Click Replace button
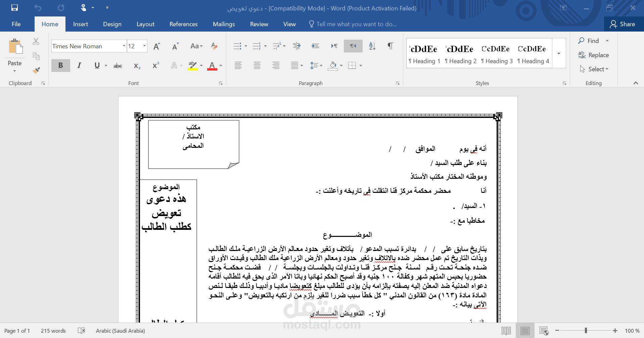Viewport: 644px width, 338px height. (x=594, y=55)
